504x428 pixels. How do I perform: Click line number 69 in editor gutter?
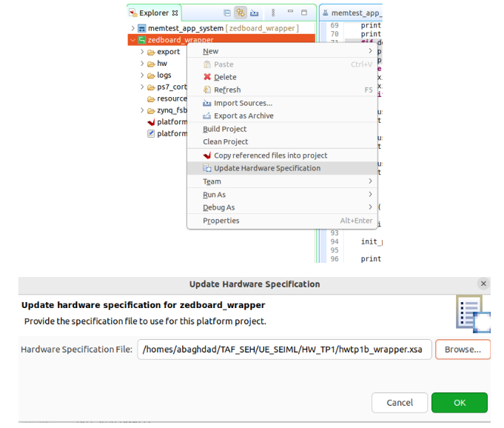335,25
